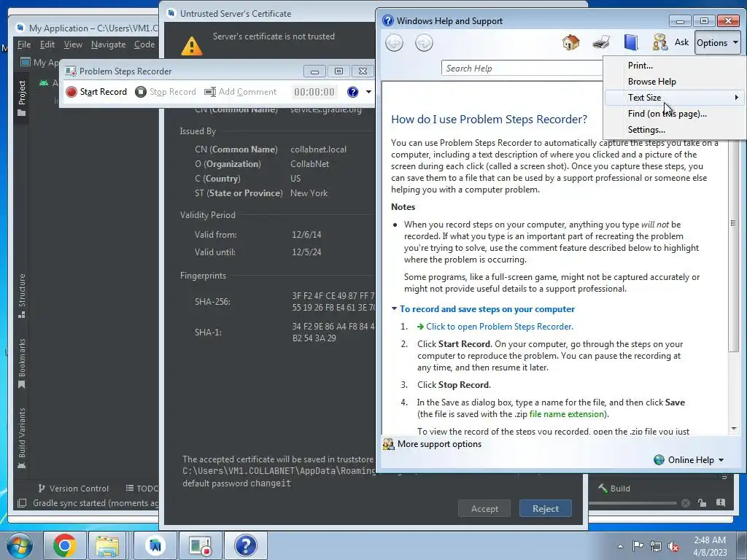Click the Search Help input field
This screenshot has width=747, height=560.
click(522, 68)
